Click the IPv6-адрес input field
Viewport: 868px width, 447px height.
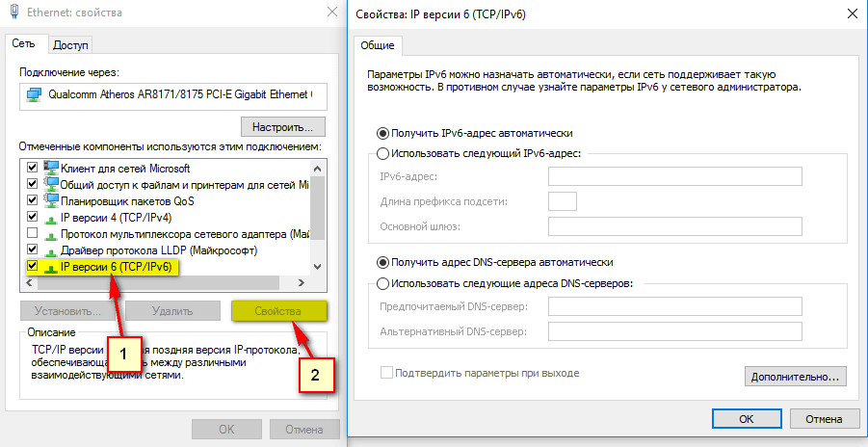point(674,176)
